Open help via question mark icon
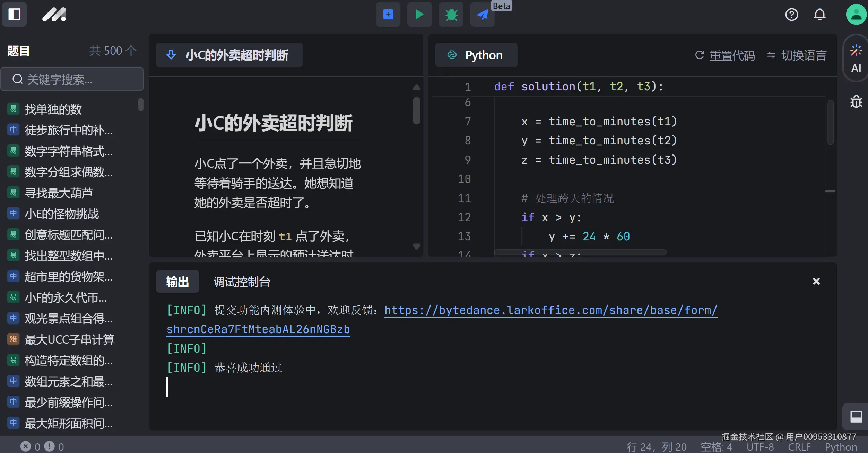The width and height of the screenshot is (868, 453). [x=791, y=15]
